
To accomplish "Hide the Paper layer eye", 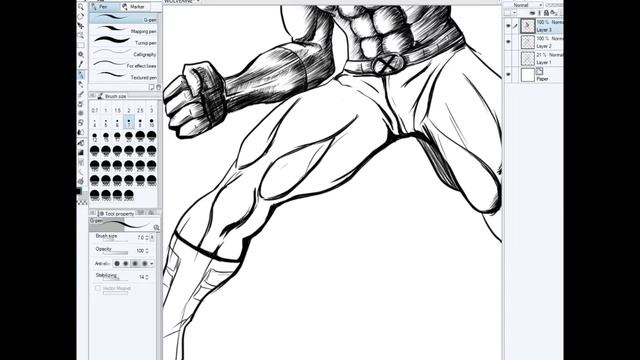I will [x=508, y=74].
